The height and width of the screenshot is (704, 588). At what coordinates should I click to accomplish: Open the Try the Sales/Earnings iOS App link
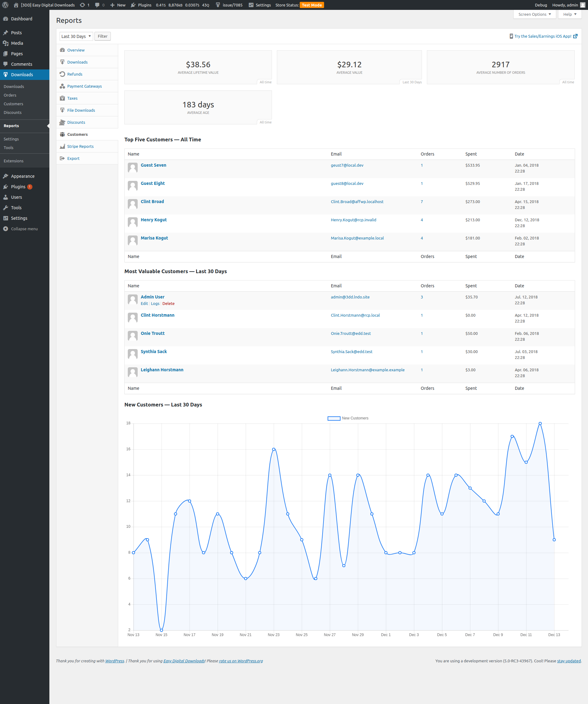542,36
